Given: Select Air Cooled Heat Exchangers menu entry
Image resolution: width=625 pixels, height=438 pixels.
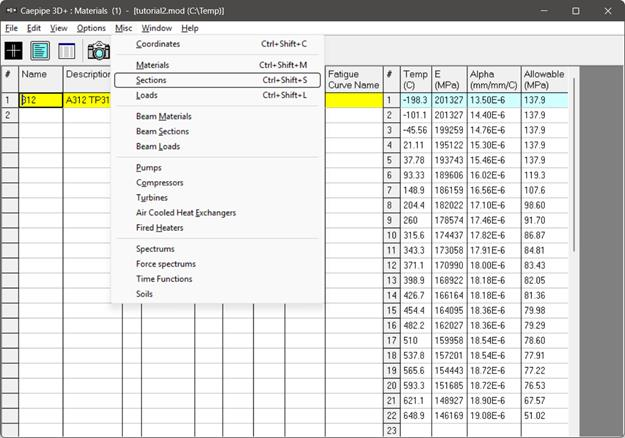Looking at the screenshot, I should [x=217, y=213].
